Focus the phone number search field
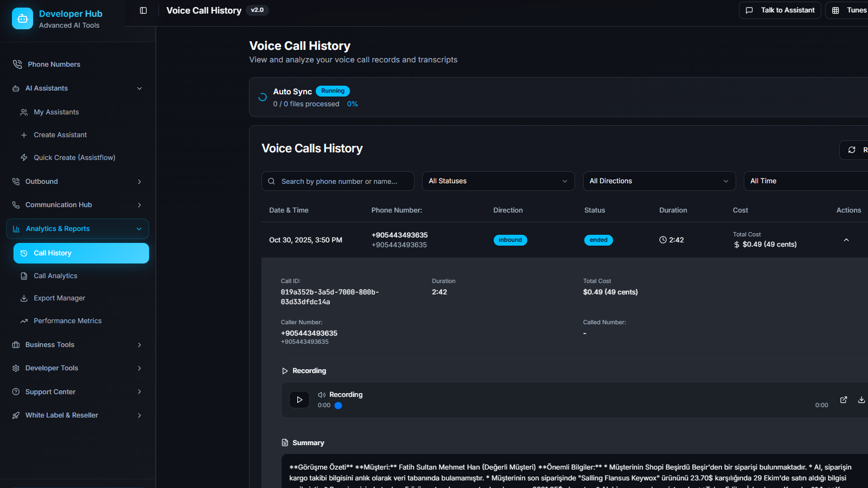This screenshot has width=868, height=488. (338, 181)
